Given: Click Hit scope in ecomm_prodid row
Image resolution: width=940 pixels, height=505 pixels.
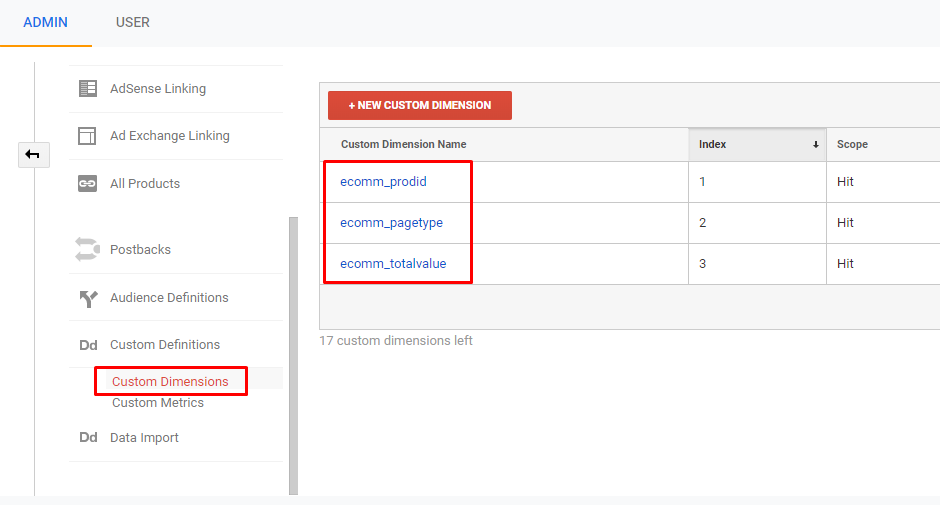Looking at the screenshot, I should point(845,182).
